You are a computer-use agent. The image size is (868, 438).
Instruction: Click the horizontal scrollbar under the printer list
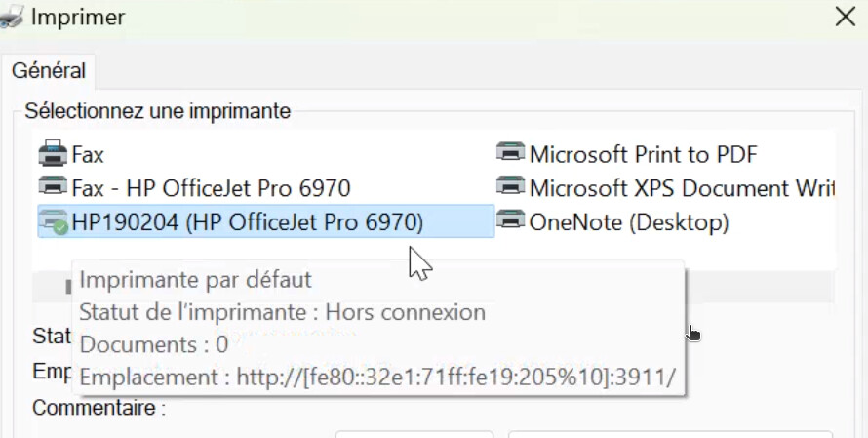point(433,286)
